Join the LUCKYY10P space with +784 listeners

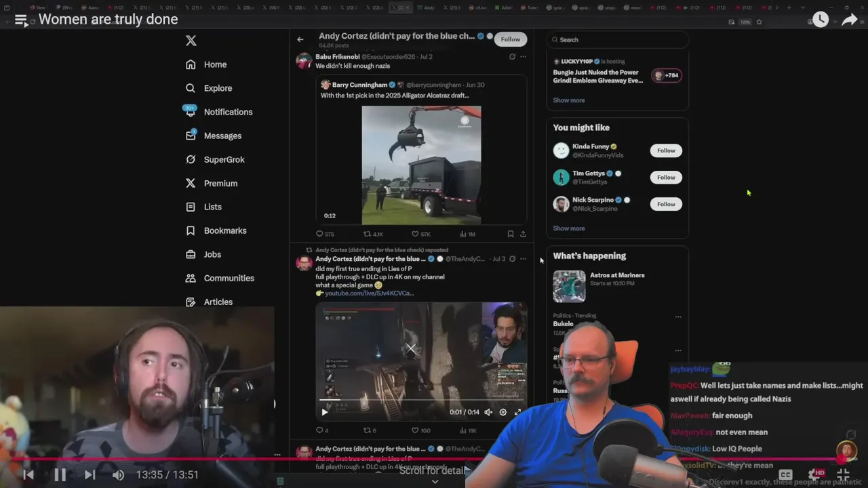click(x=666, y=75)
